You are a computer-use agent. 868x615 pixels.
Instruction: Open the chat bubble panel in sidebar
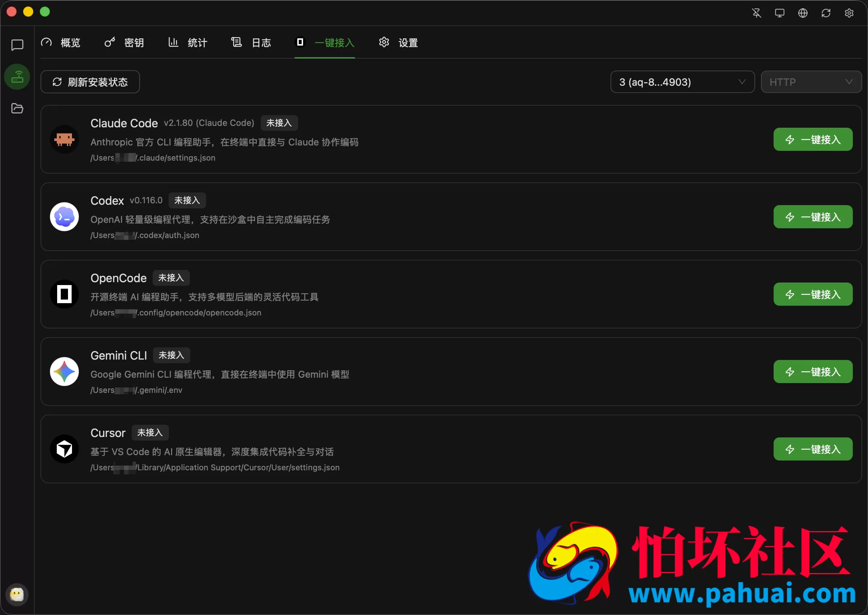click(x=17, y=45)
